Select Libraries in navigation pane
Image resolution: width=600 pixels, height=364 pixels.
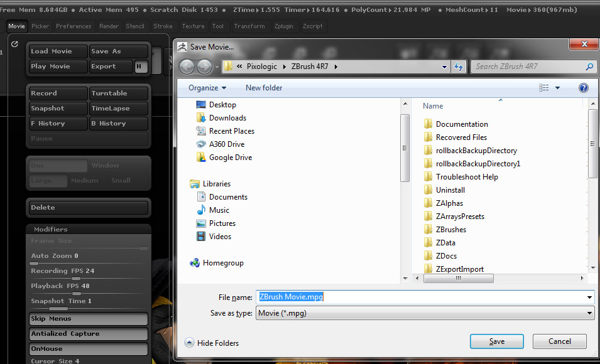(210, 183)
